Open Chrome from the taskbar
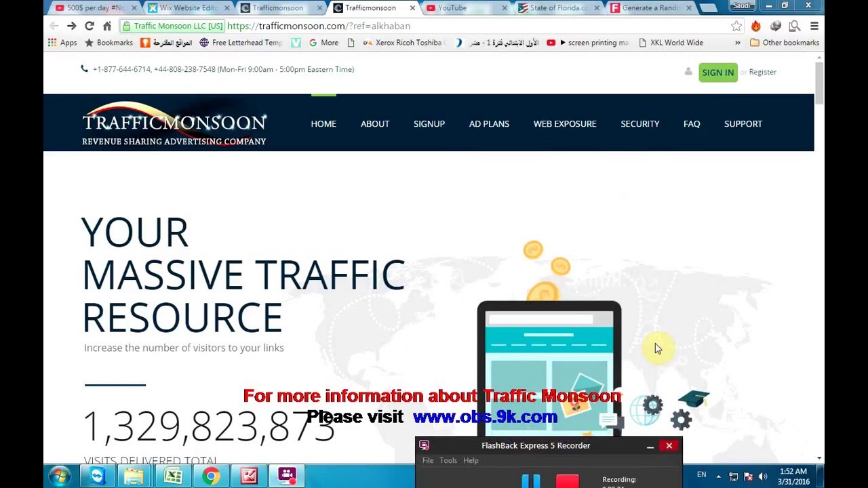This screenshot has height=488, width=868. coord(211,476)
